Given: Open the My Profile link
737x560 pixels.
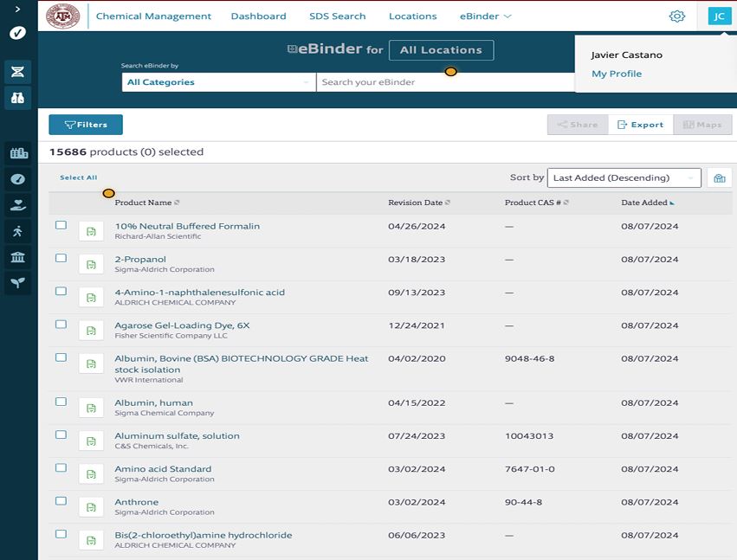Looking at the screenshot, I should coord(617,74).
